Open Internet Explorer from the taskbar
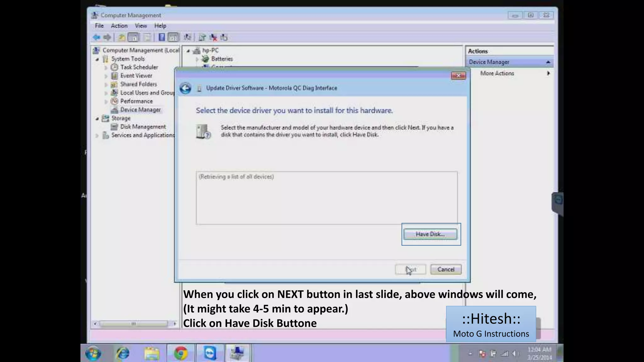Image resolution: width=644 pixels, height=362 pixels. 123,353
